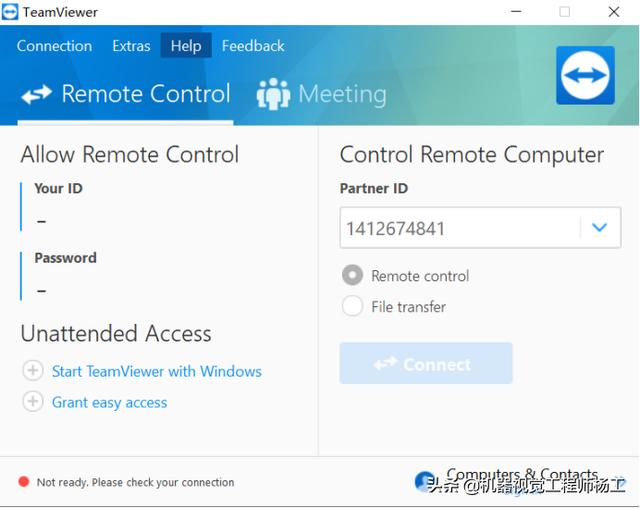Click the TeamViewer logo in the header

585,75
